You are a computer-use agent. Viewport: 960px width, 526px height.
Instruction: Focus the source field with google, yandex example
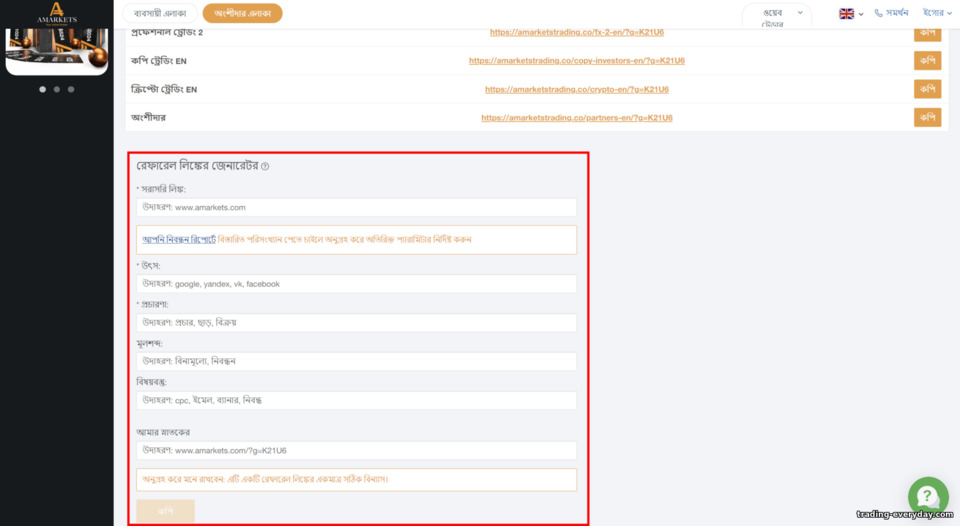pyautogui.click(x=356, y=284)
